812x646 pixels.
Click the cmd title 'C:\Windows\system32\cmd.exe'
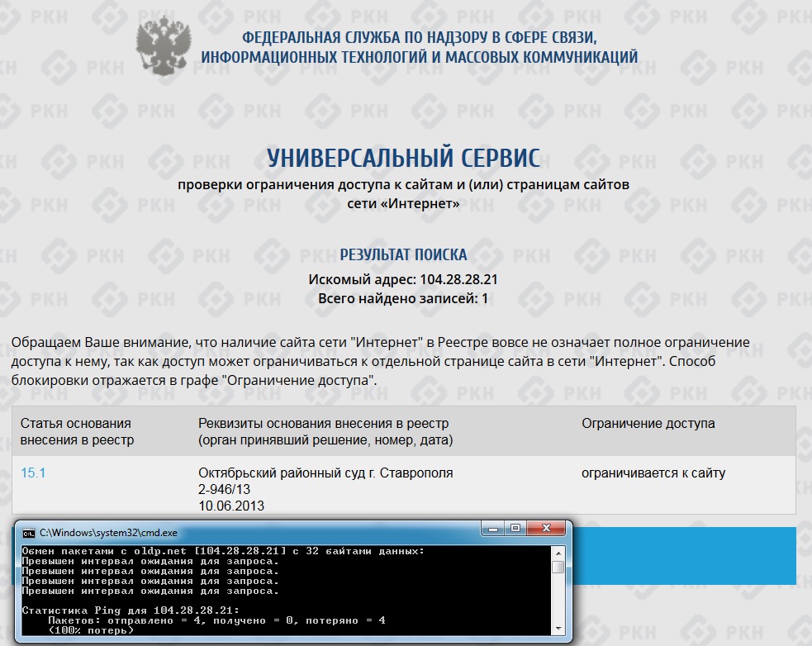pos(109,533)
